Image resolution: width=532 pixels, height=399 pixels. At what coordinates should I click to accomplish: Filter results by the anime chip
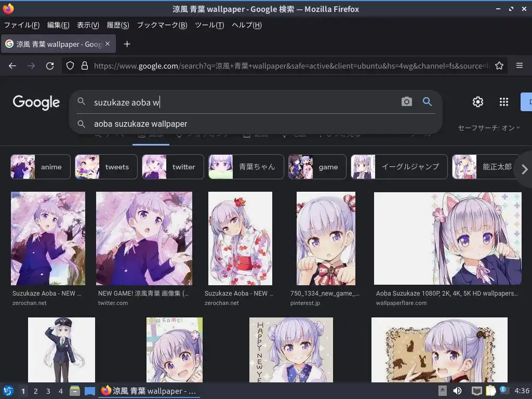tap(41, 167)
